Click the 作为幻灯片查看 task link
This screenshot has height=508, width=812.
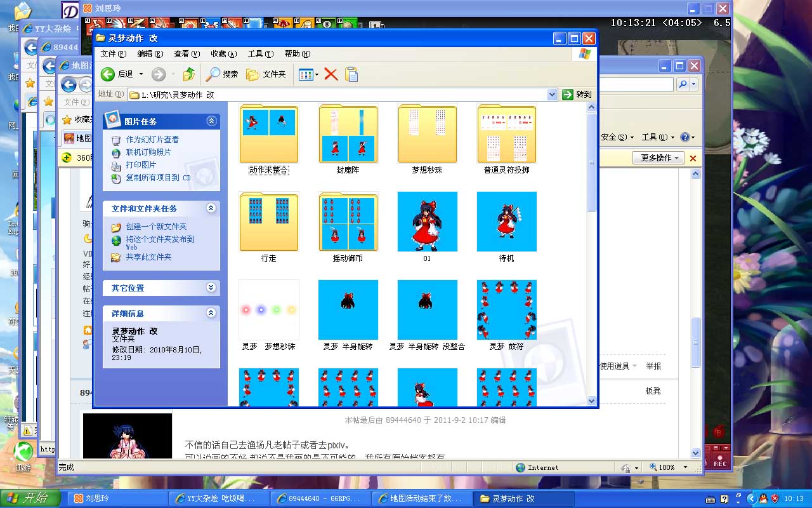coord(152,140)
